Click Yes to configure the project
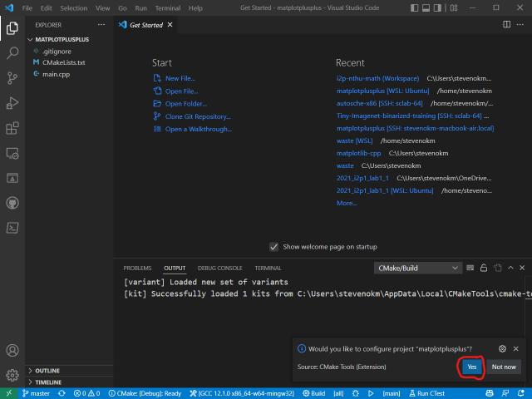The width and height of the screenshot is (532, 399). pos(472,367)
